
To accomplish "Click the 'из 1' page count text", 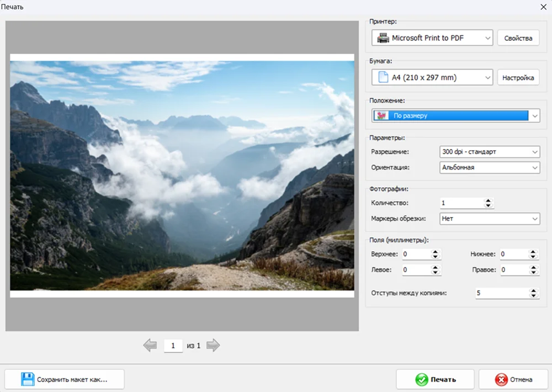I will [193, 346].
